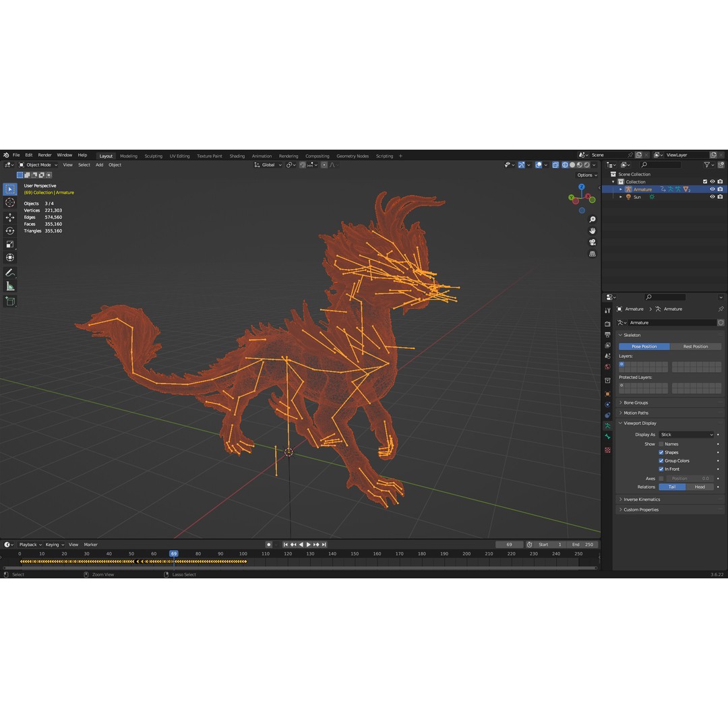This screenshot has height=728, width=728.
Task: Uncheck the Shapes checkbox
Action: [661, 453]
